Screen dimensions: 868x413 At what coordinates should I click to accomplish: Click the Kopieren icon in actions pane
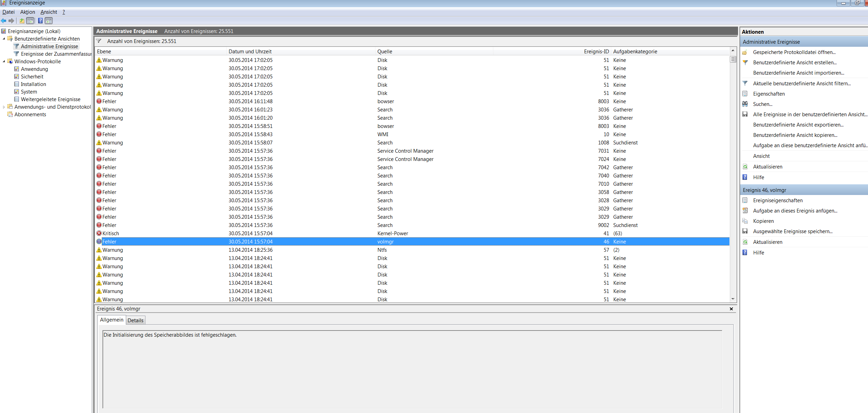tap(745, 221)
